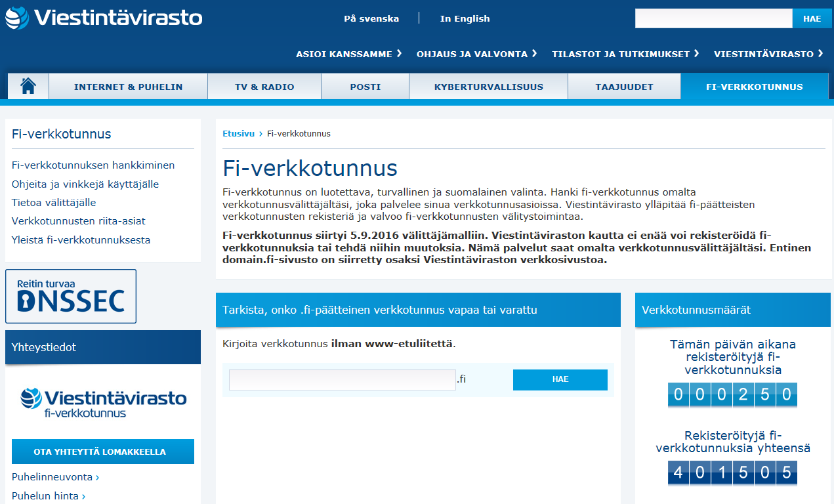Switch language to På svenska
This screenshot has width=834, height=504.
(371, 18)
